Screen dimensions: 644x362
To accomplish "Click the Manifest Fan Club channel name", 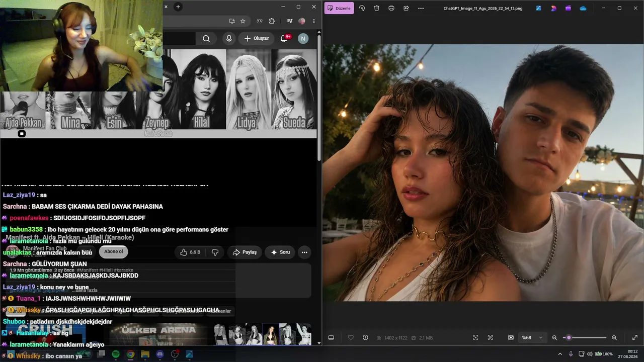I will click(45, 249).
